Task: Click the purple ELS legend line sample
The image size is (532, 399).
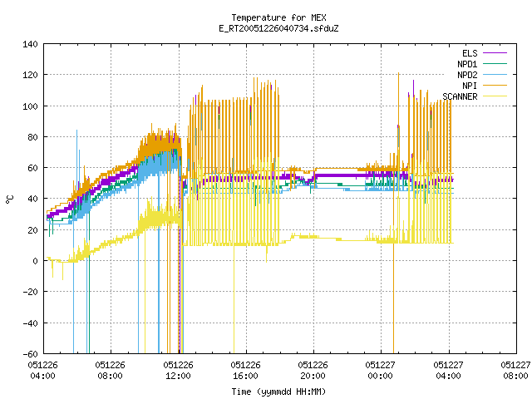Action: 495,53
